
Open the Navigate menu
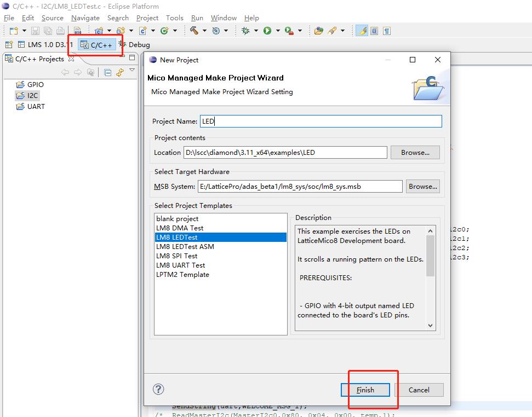coord(85,18)
